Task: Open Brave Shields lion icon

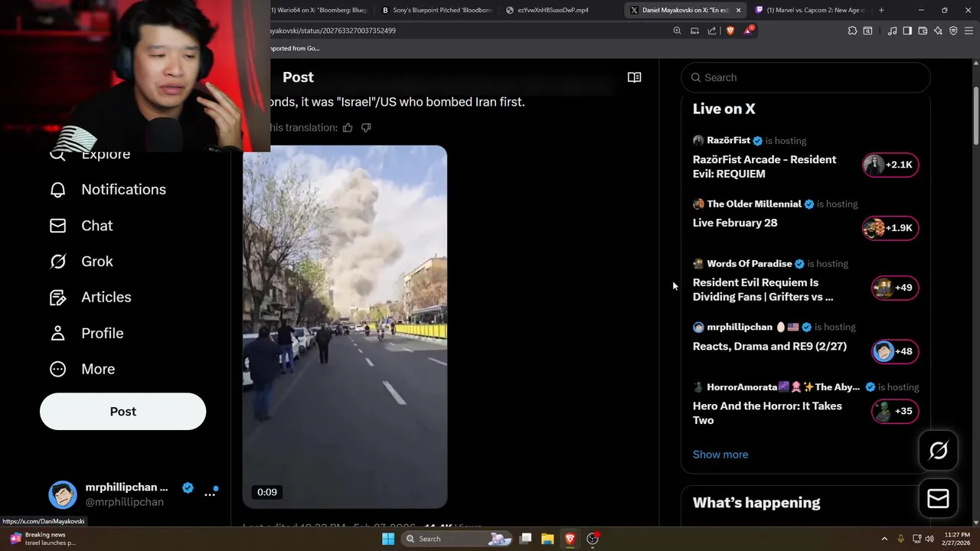Action: (x=730, y=31)
